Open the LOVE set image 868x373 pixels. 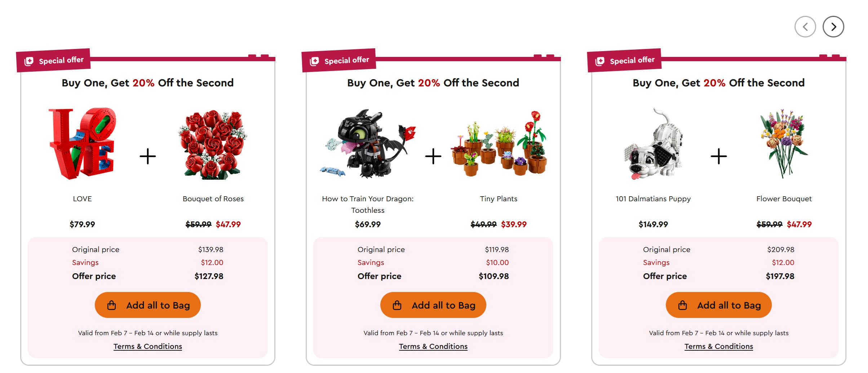click(82, 143)
